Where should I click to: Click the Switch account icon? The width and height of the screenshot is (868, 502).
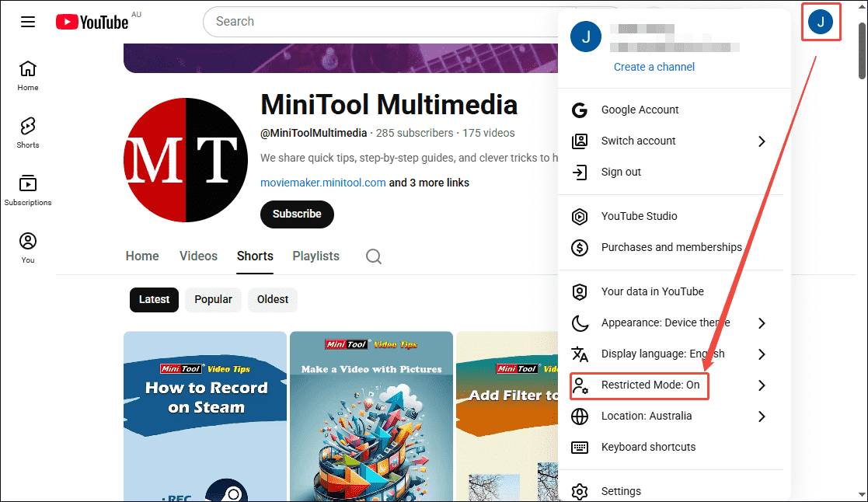(580, 141)
